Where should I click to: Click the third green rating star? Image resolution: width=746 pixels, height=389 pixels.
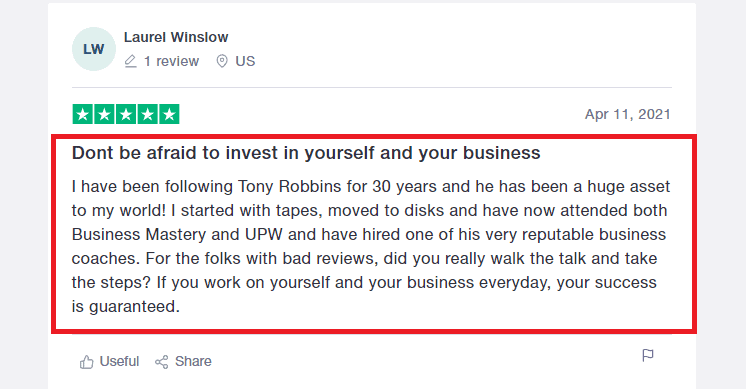coord(126,114)
